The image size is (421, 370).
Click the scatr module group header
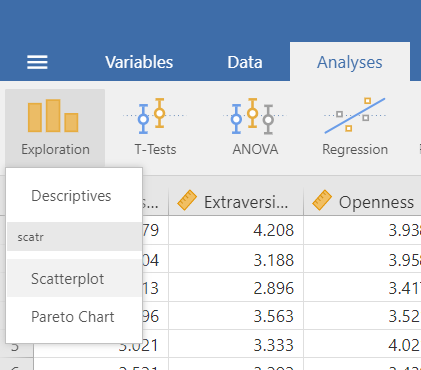(x=74, y=237)
